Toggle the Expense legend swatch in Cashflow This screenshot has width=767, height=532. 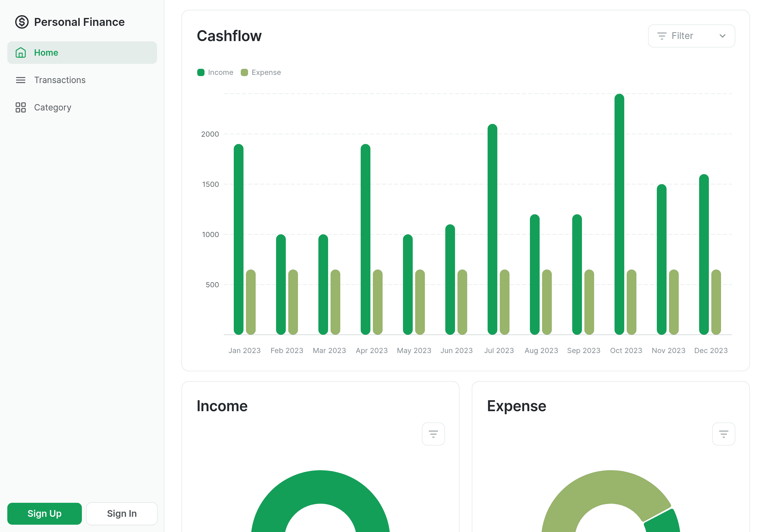244,72
